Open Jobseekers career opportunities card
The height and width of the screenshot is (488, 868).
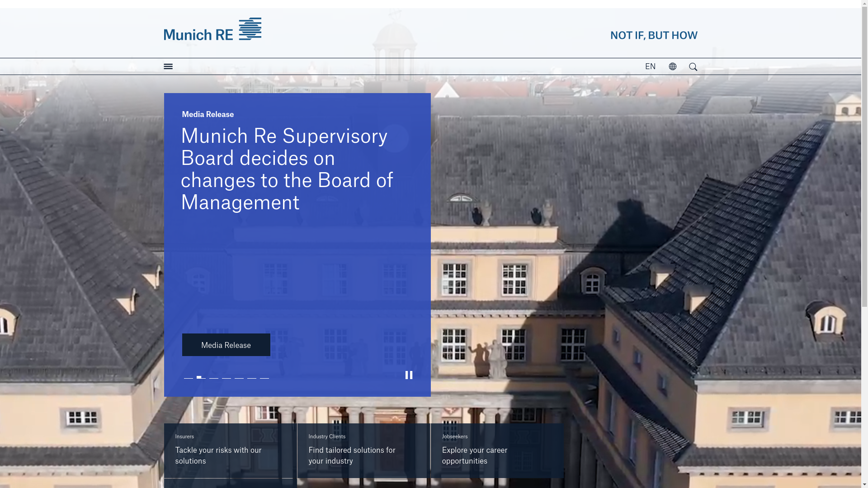497,450
